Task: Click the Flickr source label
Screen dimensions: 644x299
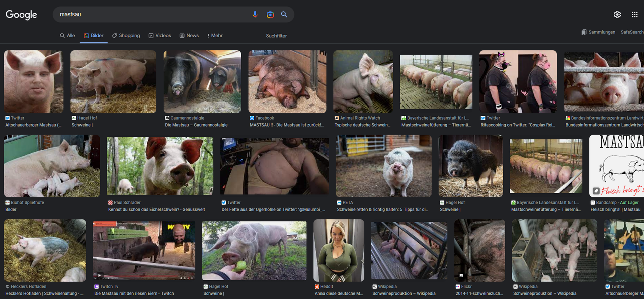Action: (465, 287)
